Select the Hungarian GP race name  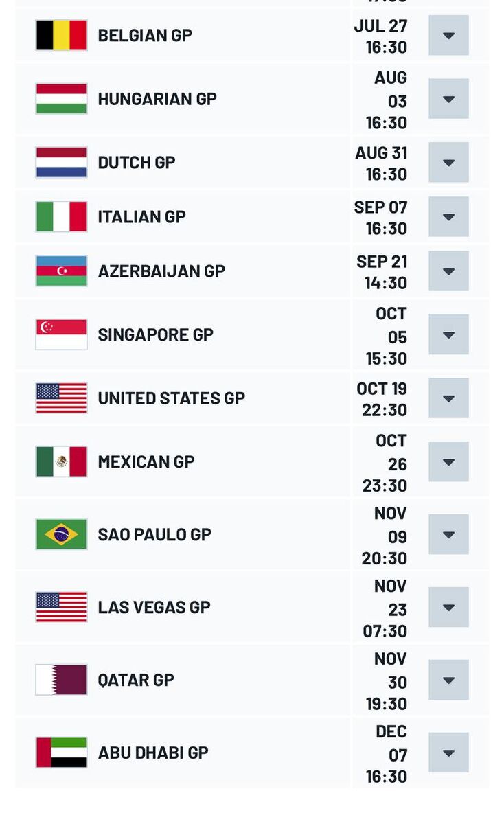tap(157, 99)
